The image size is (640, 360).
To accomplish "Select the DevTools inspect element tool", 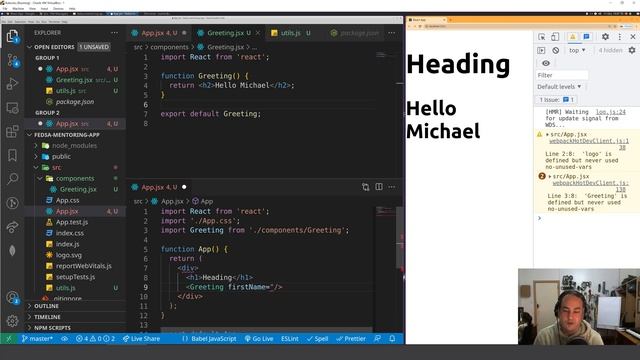I will [542, 37].
